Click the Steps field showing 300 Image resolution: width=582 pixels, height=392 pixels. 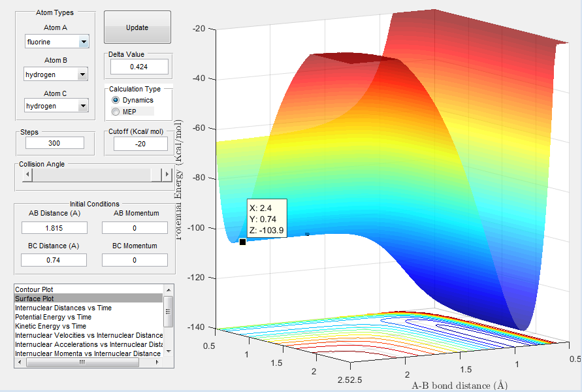[55, 143]
